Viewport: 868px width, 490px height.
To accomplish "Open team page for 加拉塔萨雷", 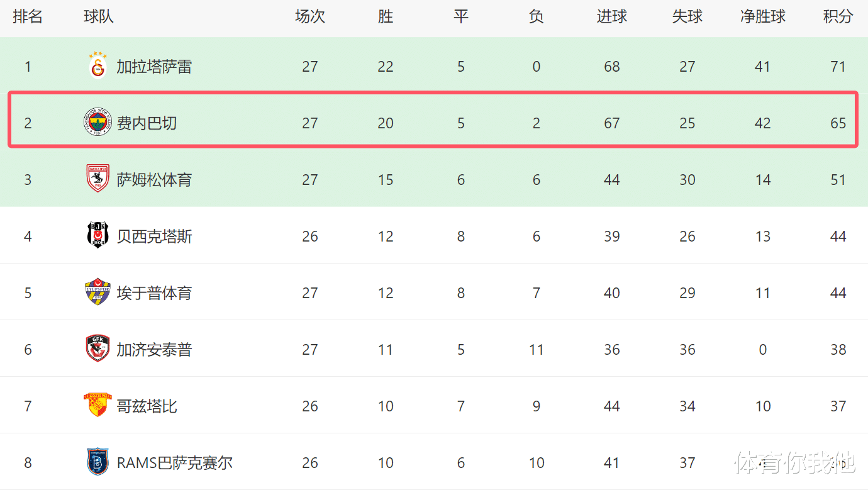I will click(154, 67).
